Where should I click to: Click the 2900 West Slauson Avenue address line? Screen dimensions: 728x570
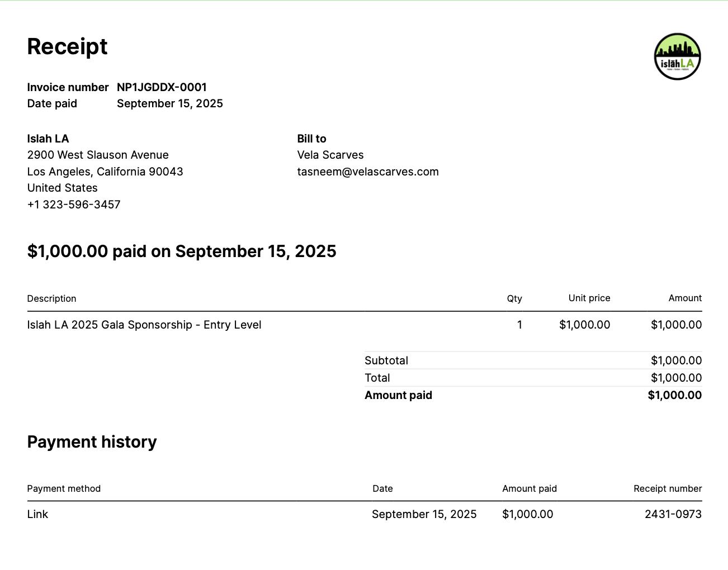(98, 155)
